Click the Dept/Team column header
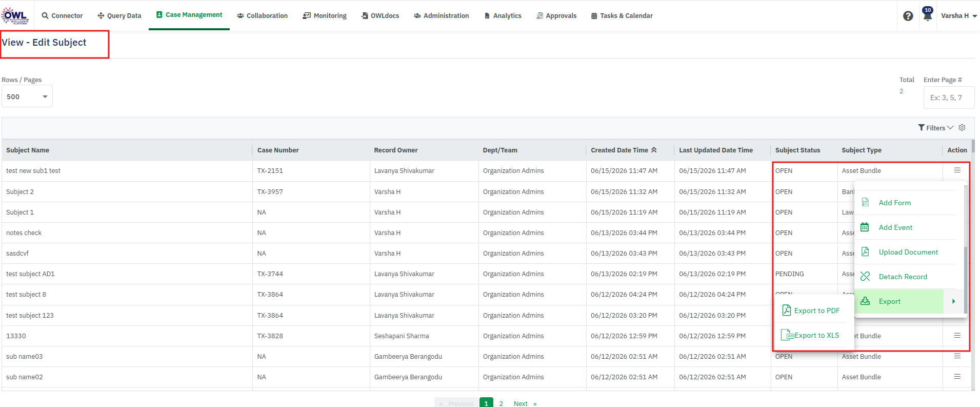Viewport: 980px width, 407px height. 500,150
